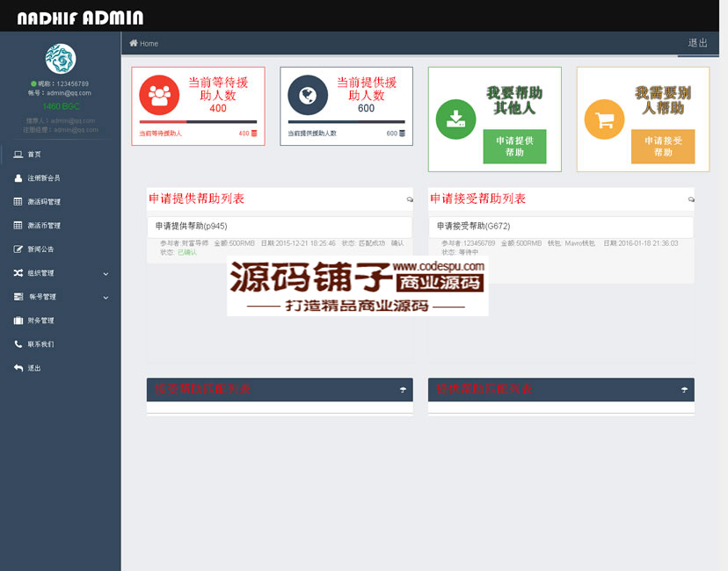The image size is (728, 571).
Task: Click the 当前提供援助人数 600 title
Action: 367,95
